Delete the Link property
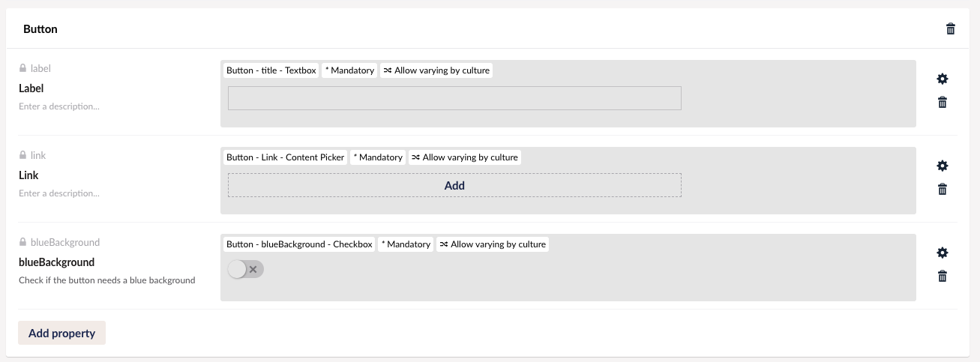The height and width of the screenshot is (362, 980). pos(943,190)
